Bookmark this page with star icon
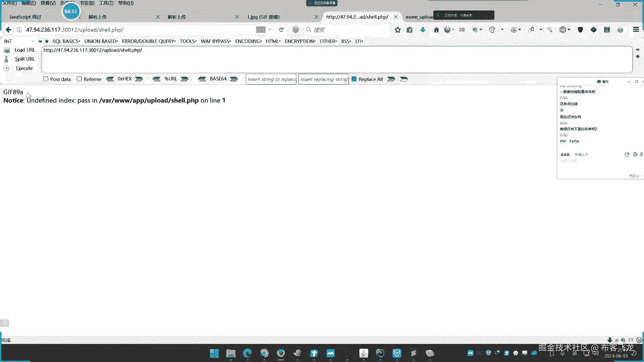Image resolution: width=644 pixels, height=362 pixels. click(x=397, y=30)
